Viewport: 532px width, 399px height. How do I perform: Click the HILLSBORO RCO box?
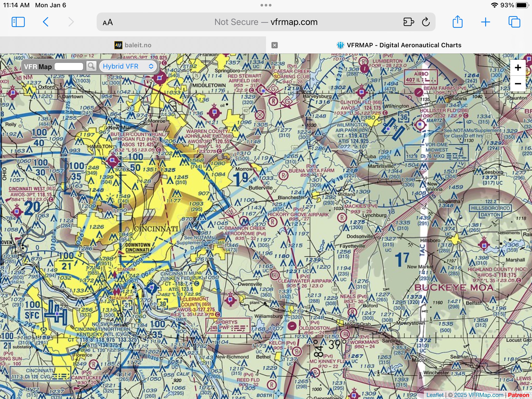pos(490,208)
